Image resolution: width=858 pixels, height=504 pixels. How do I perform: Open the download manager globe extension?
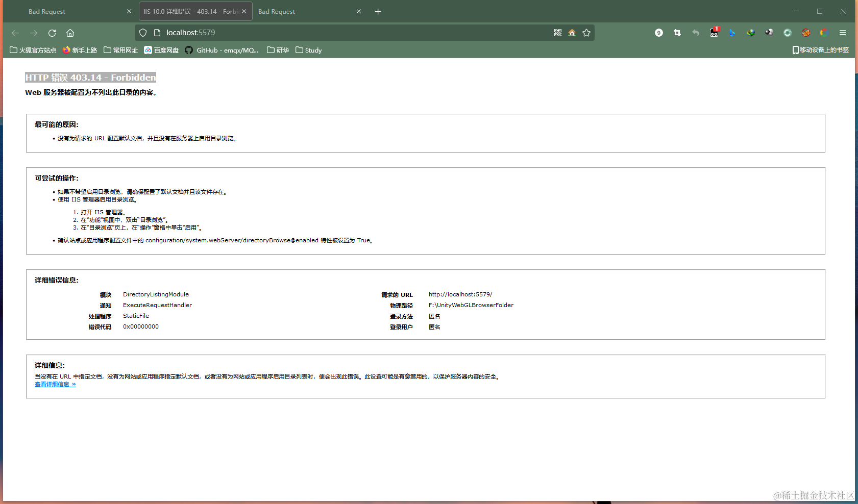coord(751,33)
